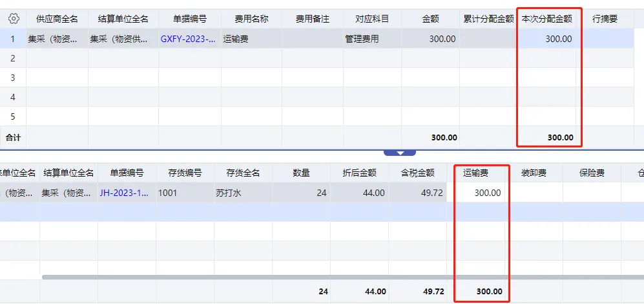Click the 存货编号 cell showing 1001
The height and width of the screenshot is (304, 644).
[x=185, y=193]
